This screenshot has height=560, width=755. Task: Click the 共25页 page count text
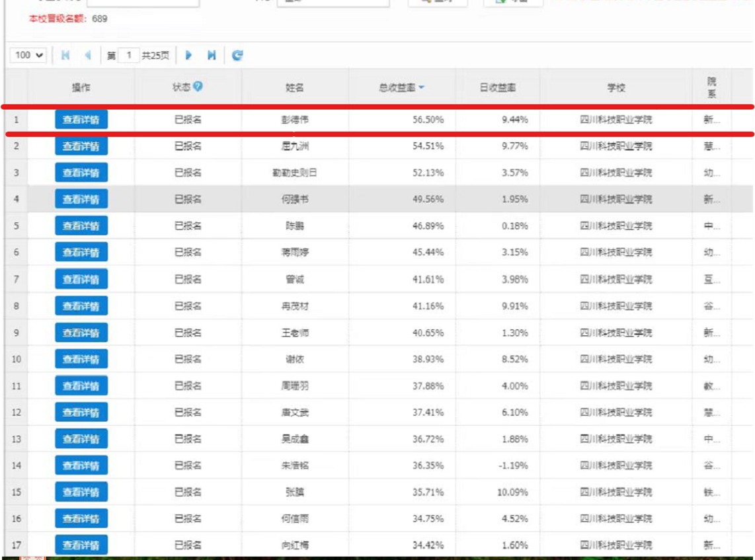(x=155, y=56)
